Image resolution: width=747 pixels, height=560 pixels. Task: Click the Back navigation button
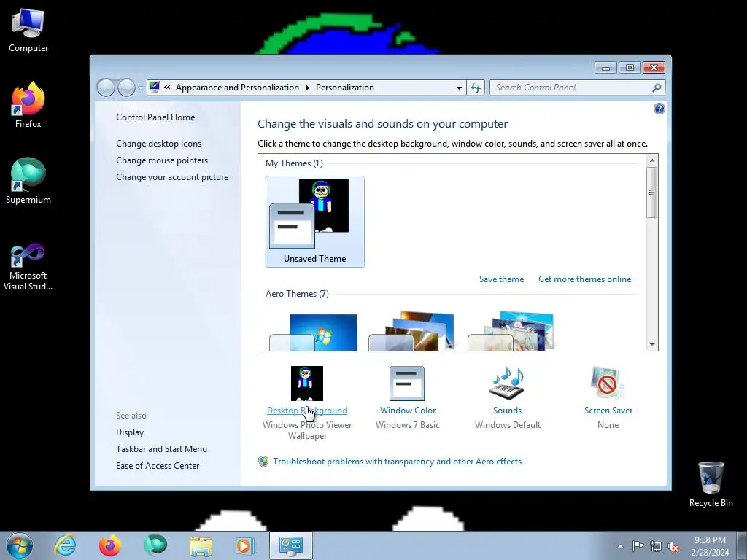click(106, 87)
